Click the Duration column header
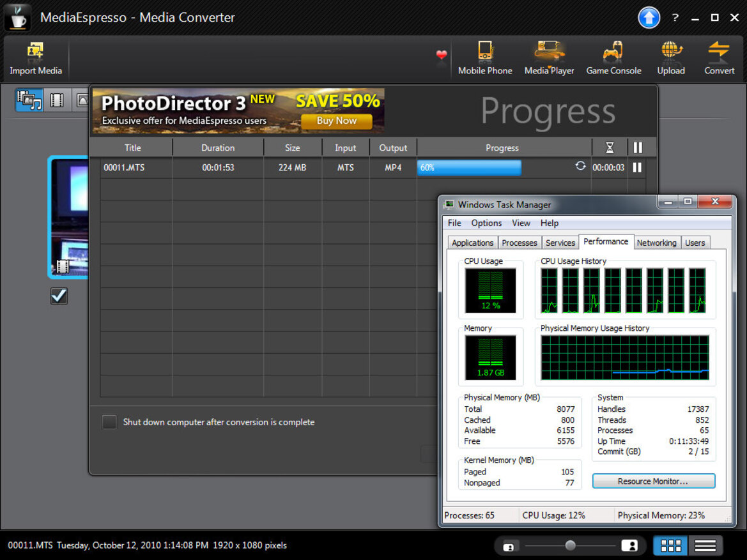The width and height of the screenshot is (747, 560). 218,148
